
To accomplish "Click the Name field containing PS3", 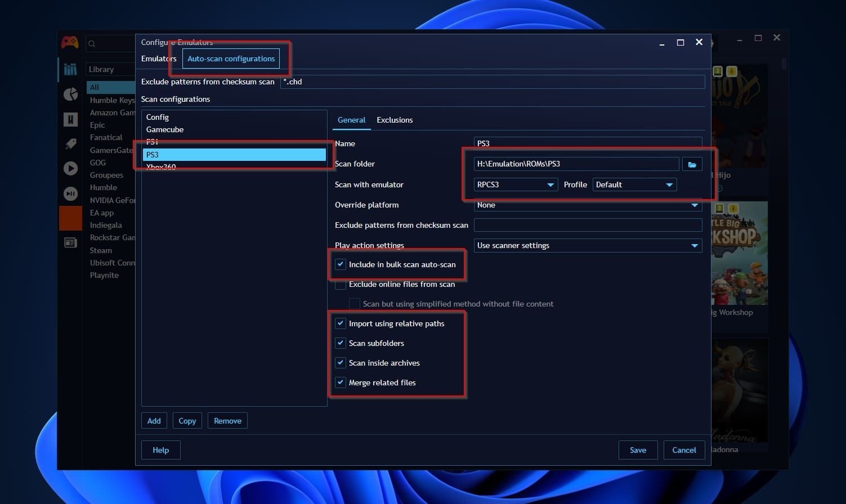I will [x=588, y=143].
